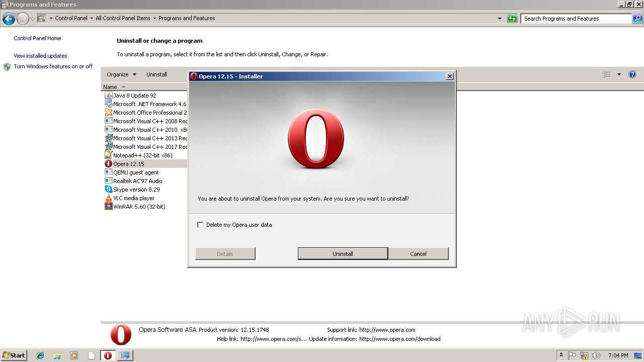Image resolution: width=644 pixels, height=362 pixels.
Task: Click the Microsoft Visual C++ 2008 icon
Action: click(108, 121)
